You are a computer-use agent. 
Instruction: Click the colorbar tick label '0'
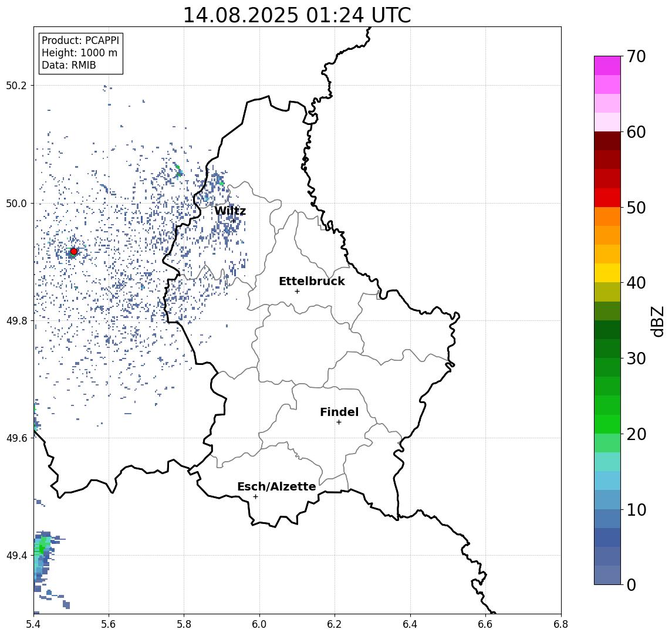pos(632,584)
